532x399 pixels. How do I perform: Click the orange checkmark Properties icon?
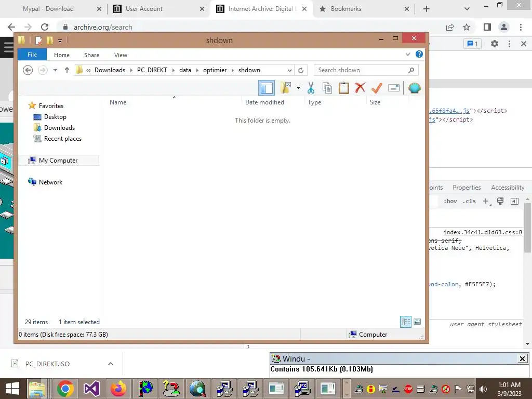377,88
